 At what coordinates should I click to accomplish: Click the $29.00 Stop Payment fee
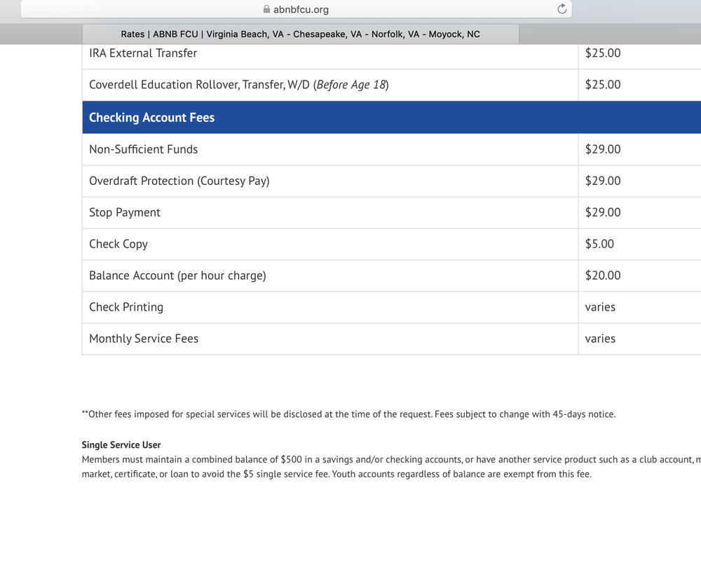click(603, 212)
